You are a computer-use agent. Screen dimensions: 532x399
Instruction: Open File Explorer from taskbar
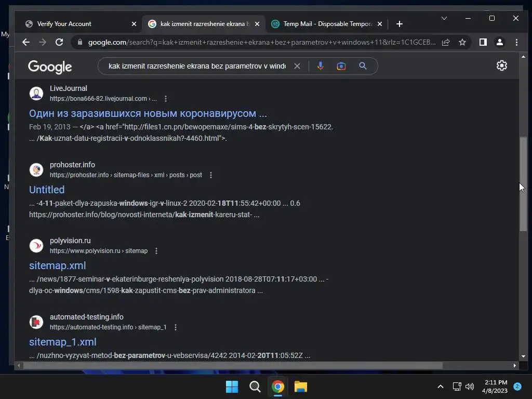point(301,387)
